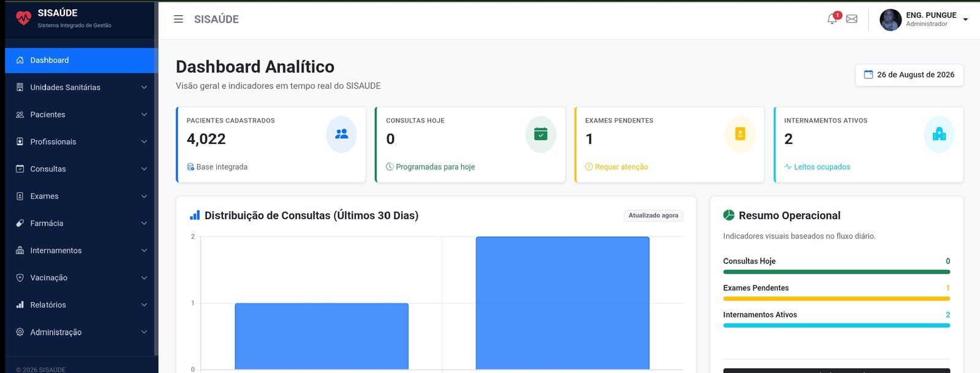This screenshot has width=980, height=373.
Task: Click the Relatórios bar chart icon
Action: [20, 304]
